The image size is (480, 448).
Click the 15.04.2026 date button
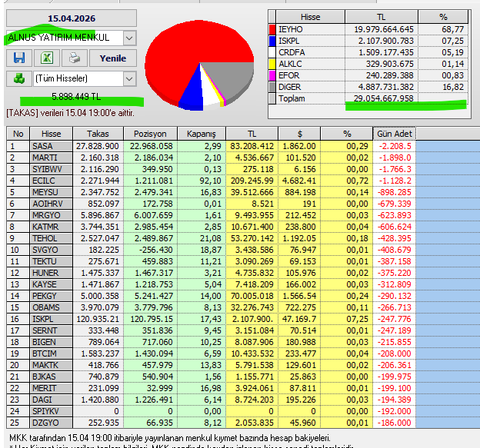click(72, 18)
